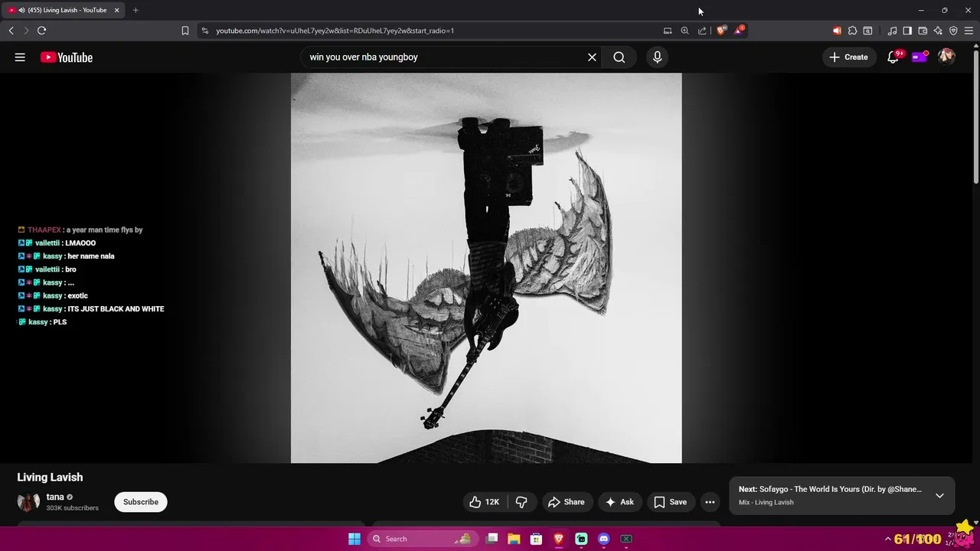
Task: Expand the Next mix playlist panel
Action: point(939,495)
